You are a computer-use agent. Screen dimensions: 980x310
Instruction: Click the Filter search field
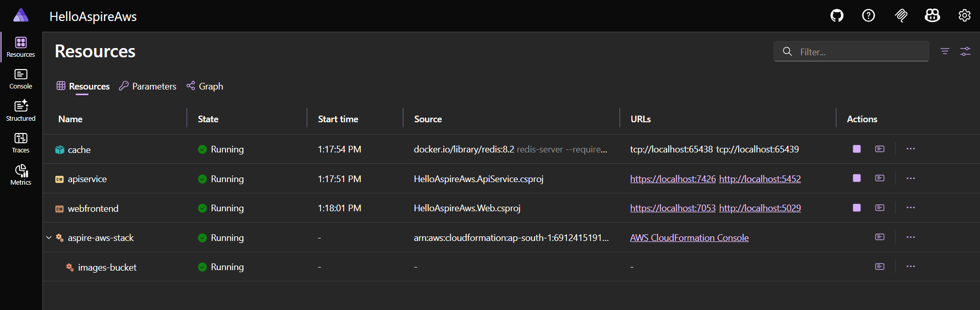click(851, 51)
